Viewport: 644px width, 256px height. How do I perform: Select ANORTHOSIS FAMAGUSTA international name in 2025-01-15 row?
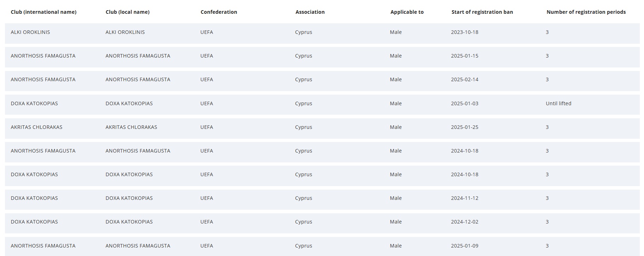point(43,56)
